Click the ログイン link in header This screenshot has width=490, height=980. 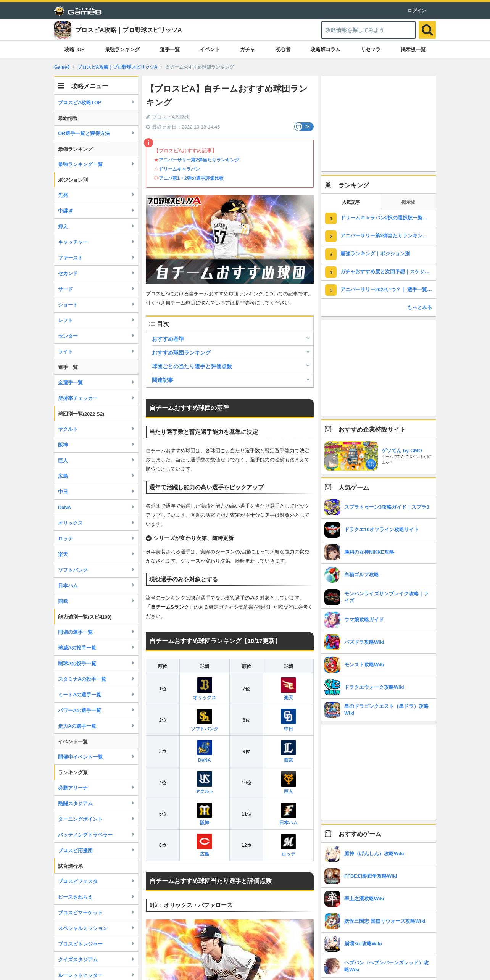pos(417,11)
